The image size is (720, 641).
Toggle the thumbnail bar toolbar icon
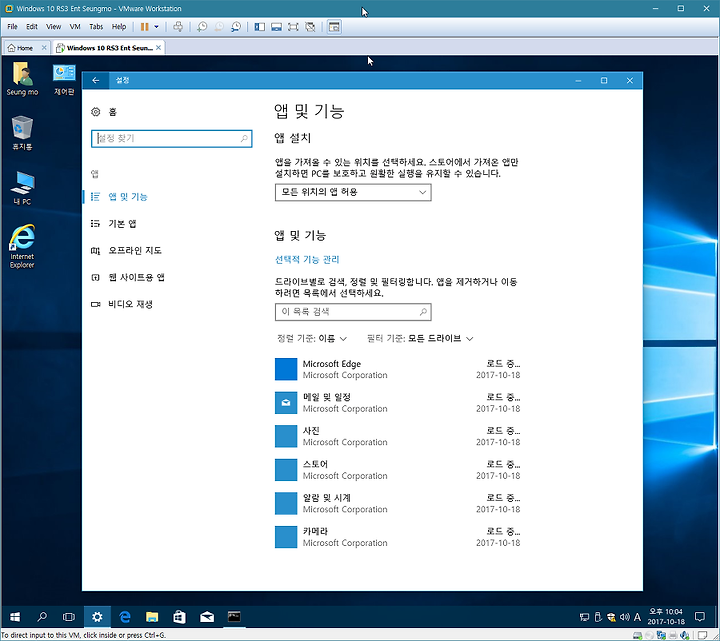coord(276,27)
